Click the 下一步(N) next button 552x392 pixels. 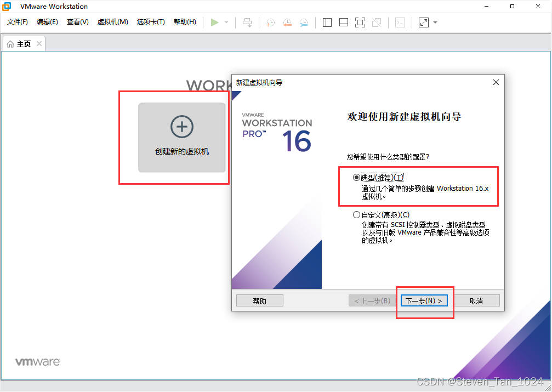424,301
